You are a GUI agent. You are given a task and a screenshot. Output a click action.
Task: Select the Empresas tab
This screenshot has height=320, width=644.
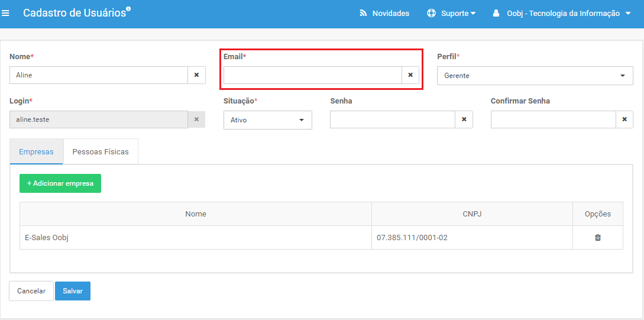pos(37,151)
